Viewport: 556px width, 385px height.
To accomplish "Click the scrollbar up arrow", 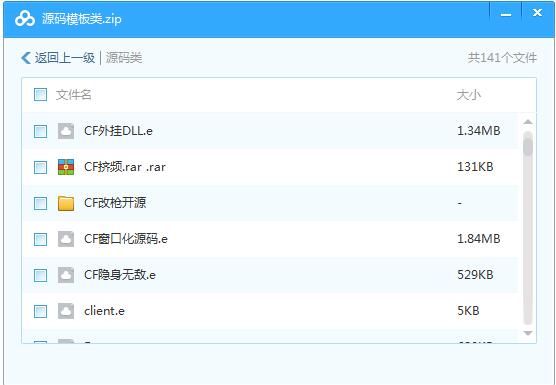I will 528,122.
